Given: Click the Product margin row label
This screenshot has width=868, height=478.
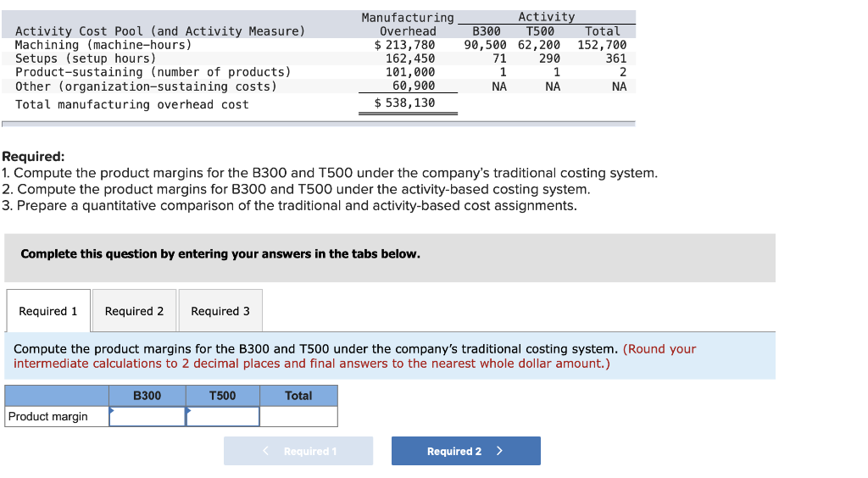Looking at the screenshot, I should tap(48, 417).
